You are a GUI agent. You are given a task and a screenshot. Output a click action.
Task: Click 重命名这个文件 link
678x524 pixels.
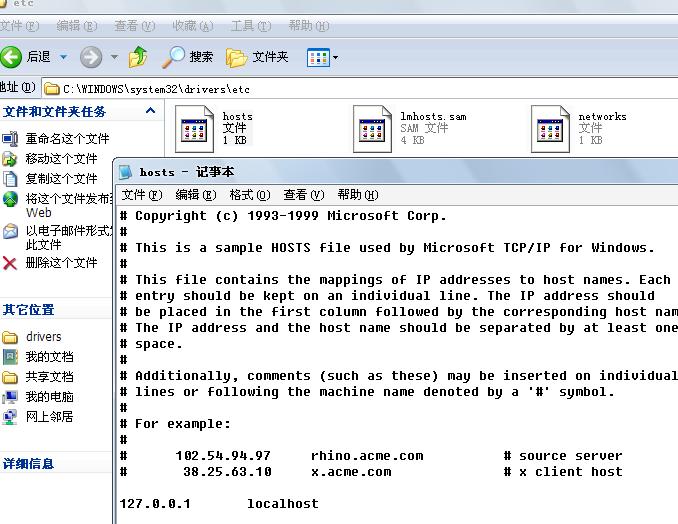[67, 139]
